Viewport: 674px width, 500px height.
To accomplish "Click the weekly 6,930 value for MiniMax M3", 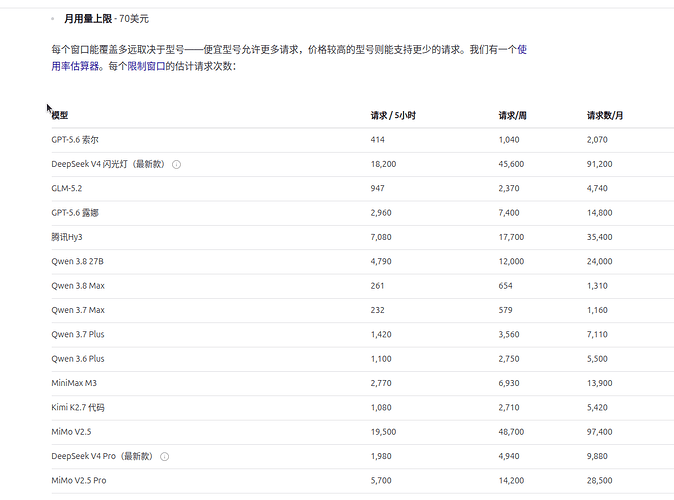I will (509, 383).
